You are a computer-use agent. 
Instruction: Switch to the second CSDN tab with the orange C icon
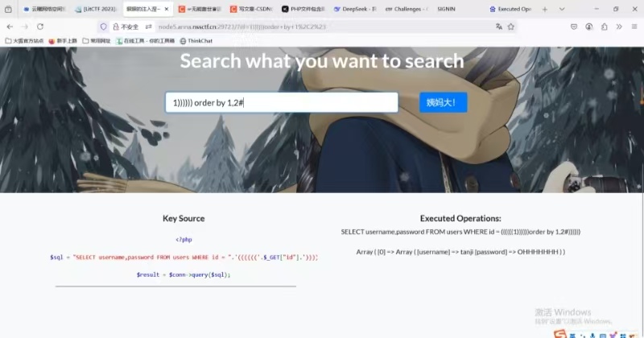click(199, 9)
